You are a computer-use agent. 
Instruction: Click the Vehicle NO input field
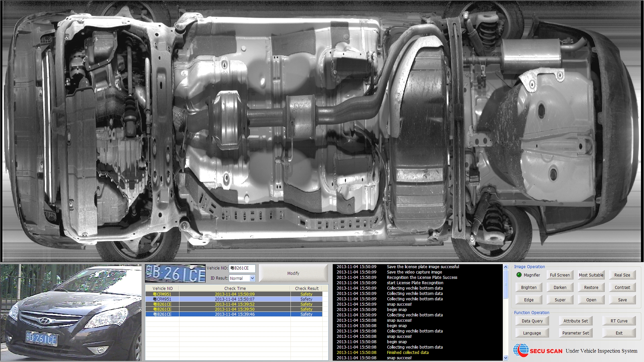point(241,268)
